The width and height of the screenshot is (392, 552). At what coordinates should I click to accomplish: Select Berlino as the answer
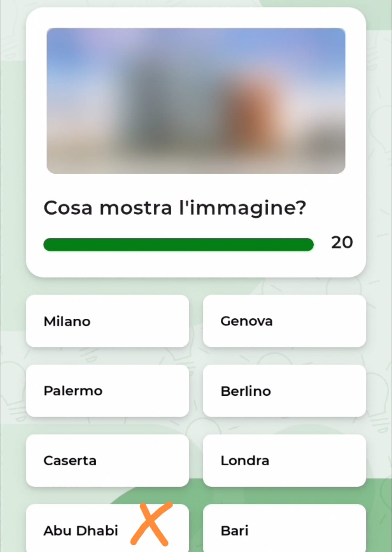(x=284, y=391)
